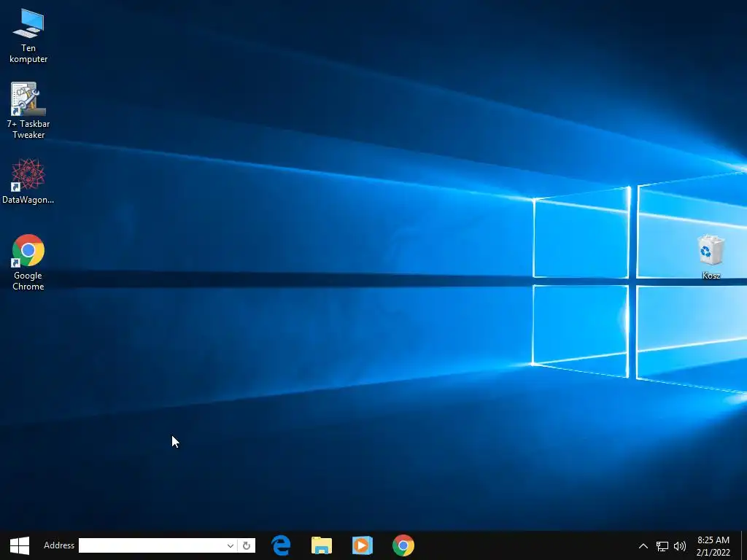This screenshot has width=747, height=560.
Task: Select the Google Chrome desktop shortcut
Action: pyautogui.click(x=28, y=262)
